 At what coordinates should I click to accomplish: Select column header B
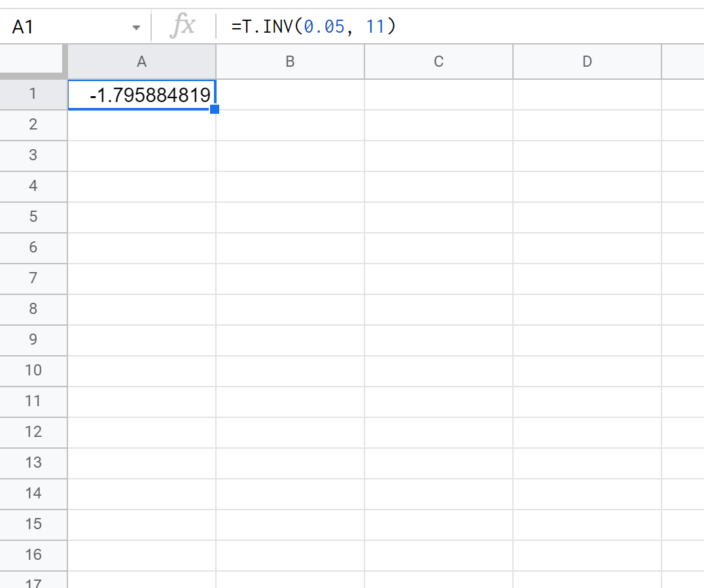point(290,61)
